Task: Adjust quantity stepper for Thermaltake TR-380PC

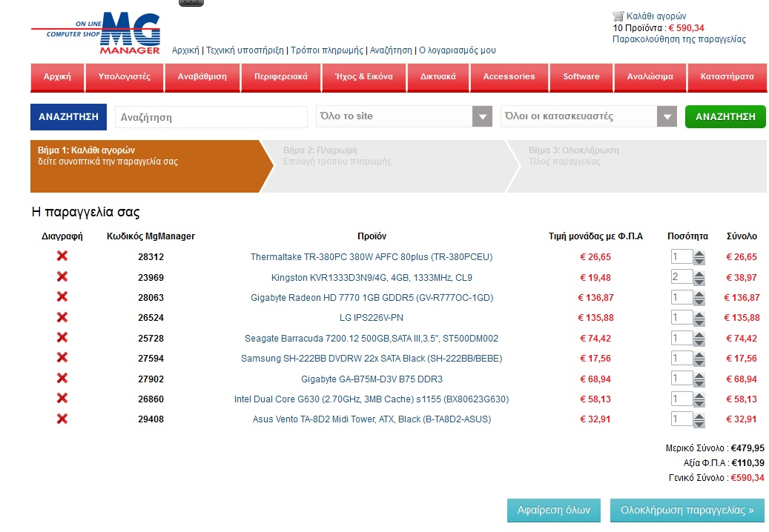Action: pos(699,257)
